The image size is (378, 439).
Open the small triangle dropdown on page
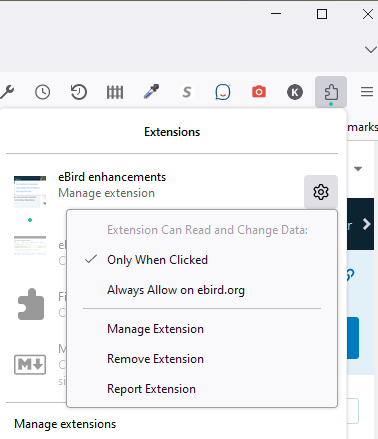[358, 169]
